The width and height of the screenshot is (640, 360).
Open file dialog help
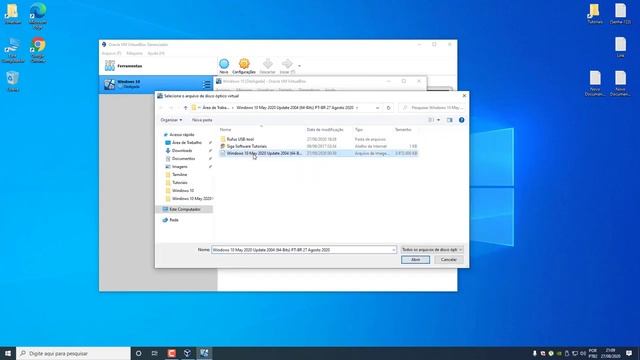(x=462, y=120)
